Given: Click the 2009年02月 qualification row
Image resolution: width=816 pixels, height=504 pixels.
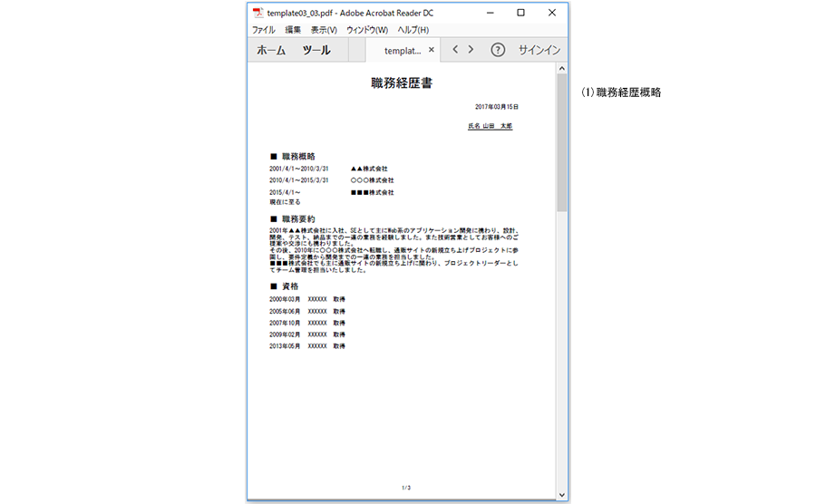Looking at the screenshot, I should point(307,334).
